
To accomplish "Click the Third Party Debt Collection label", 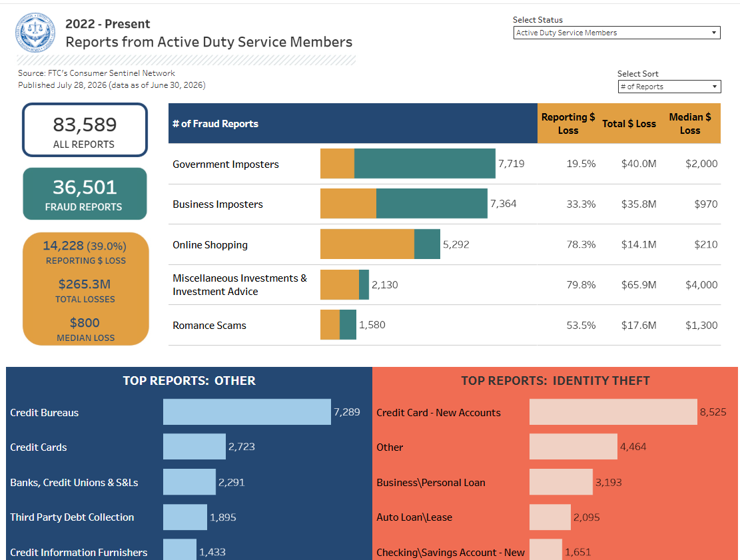I will [72, 517].
